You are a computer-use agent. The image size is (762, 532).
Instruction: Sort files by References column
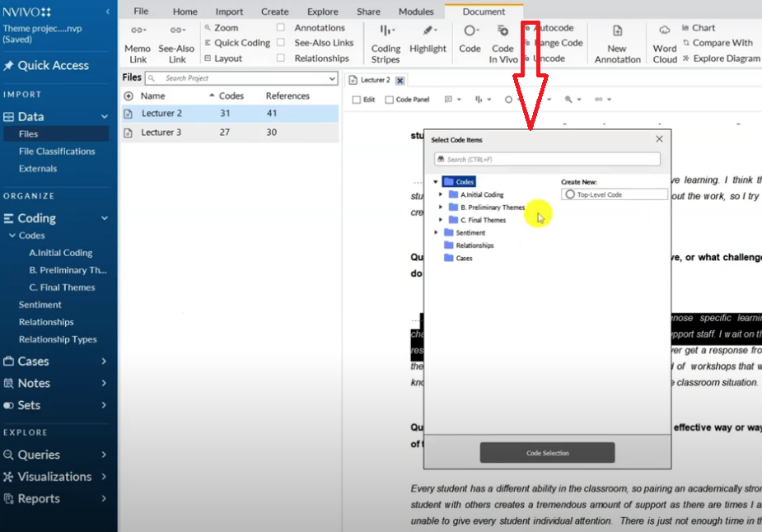[x=288, y=96]
